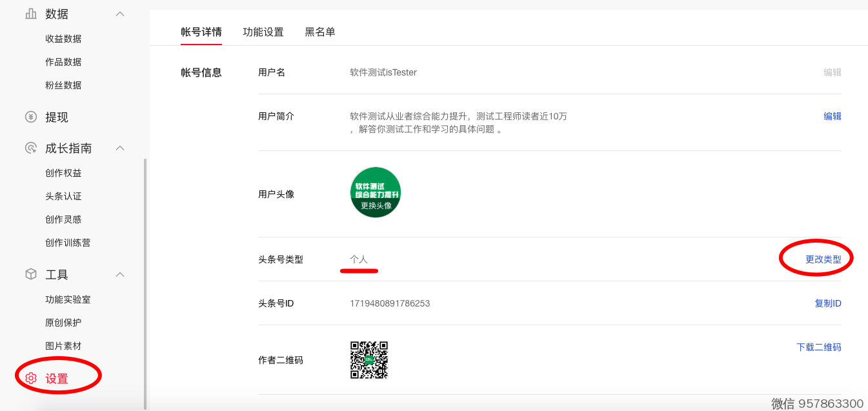Select the 帐号详情 tab

[x=201, y=32]
